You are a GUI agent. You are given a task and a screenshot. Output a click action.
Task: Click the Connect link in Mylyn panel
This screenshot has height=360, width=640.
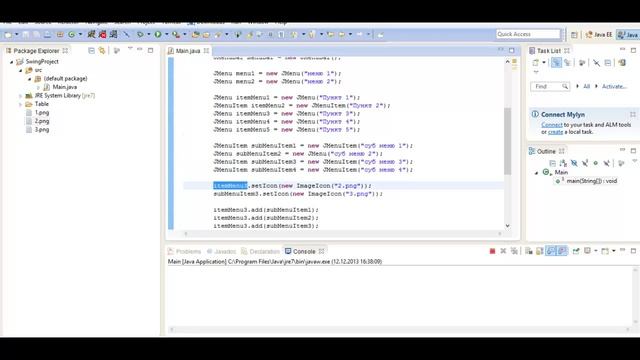point(552,125)
